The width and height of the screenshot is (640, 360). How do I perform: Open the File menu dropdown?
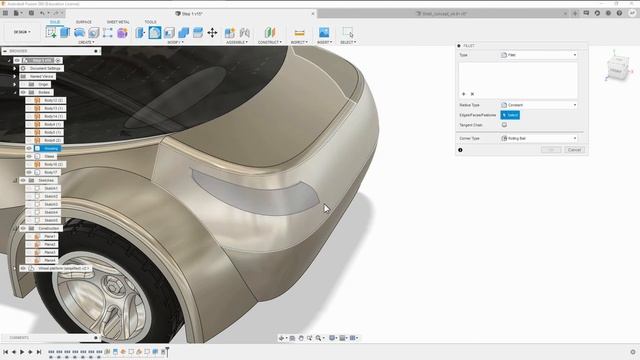coord(18,13)
